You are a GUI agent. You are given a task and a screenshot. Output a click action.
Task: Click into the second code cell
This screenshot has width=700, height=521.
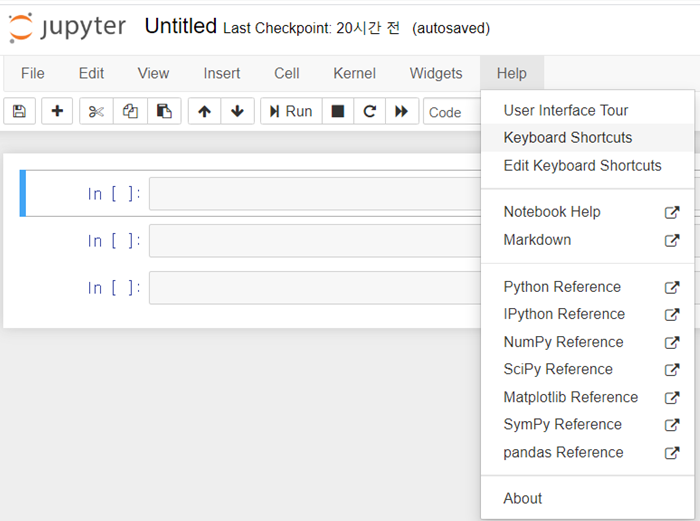(315, 241)
